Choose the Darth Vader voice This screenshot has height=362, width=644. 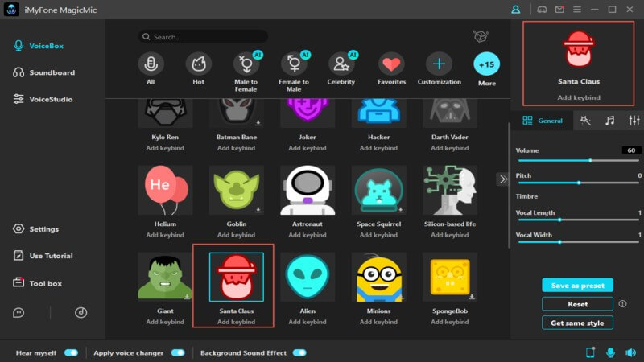[x=450, y=113]
